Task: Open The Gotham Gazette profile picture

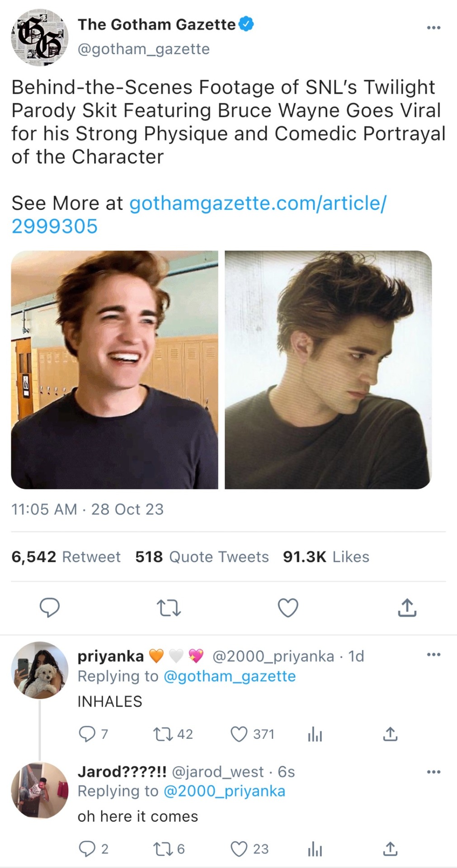Action: (39, 38)
